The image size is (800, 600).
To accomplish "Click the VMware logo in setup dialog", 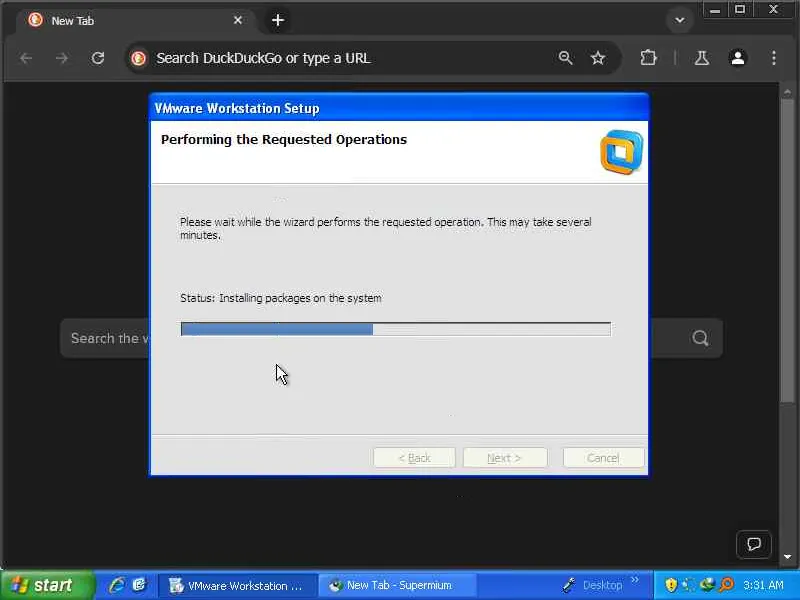I will click(x=621, y=152).
